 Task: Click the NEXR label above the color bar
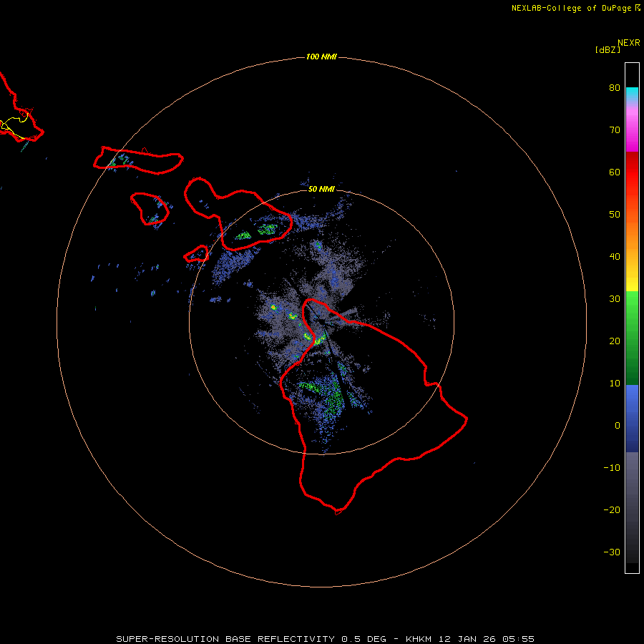pos(628,43)
